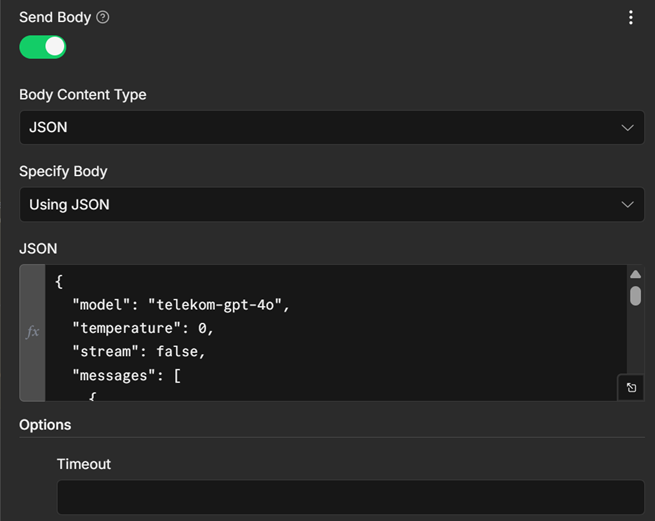Click the scroll-up arrow in JSON editor
The image size is (655, 521).
(x=635, y=274)
